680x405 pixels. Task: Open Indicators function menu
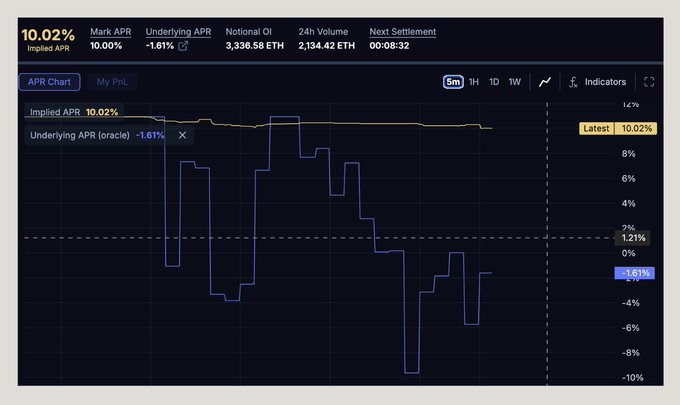point(598,82)
